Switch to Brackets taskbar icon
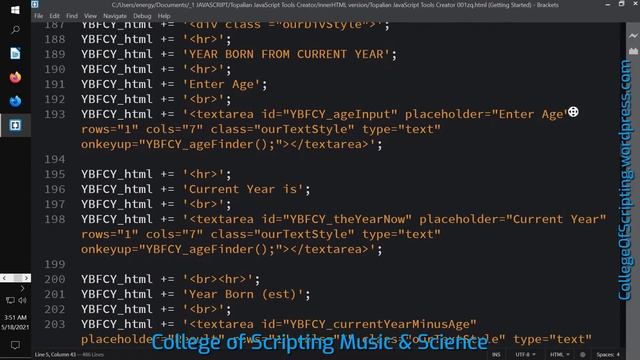The height and width of the screenshot is (360, 640). tap(15, 125)
